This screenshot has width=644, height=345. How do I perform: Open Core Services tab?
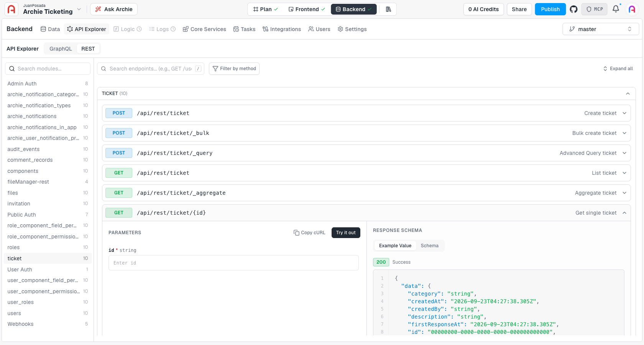204,29
